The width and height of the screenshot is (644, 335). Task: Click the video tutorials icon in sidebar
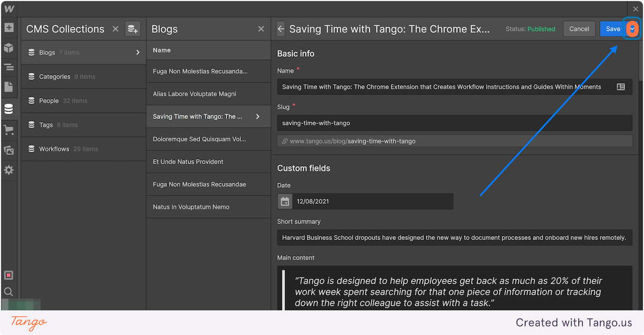[9, 275]
